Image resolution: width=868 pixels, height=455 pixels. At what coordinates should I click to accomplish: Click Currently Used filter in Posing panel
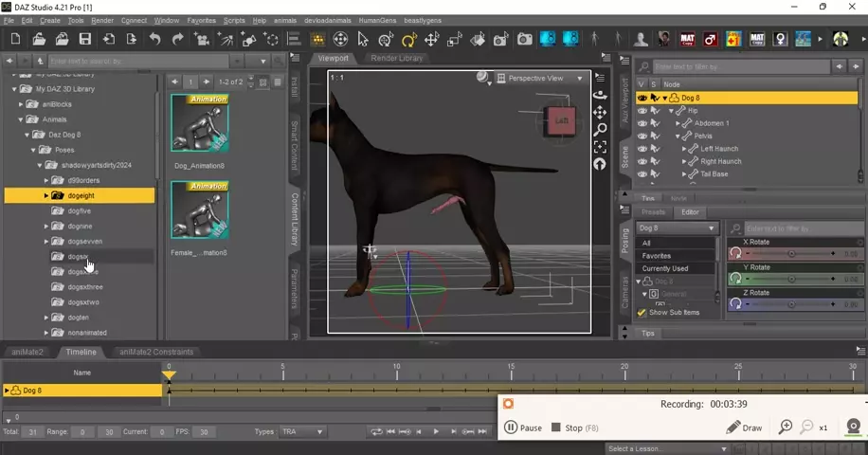click(665, 268)
